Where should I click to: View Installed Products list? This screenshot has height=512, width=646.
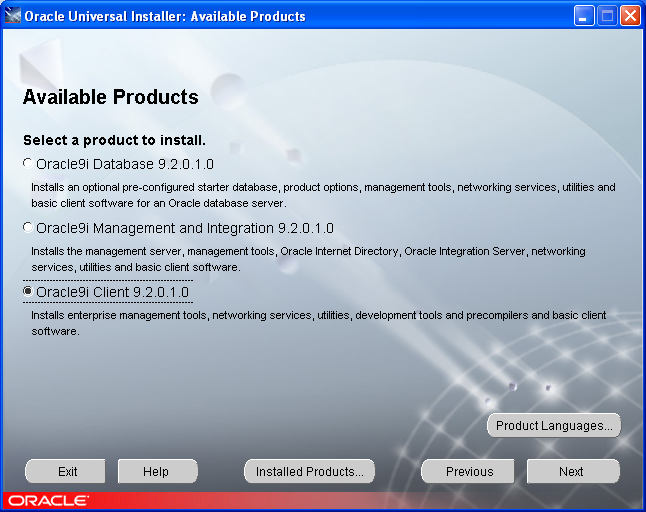point(309,471)
